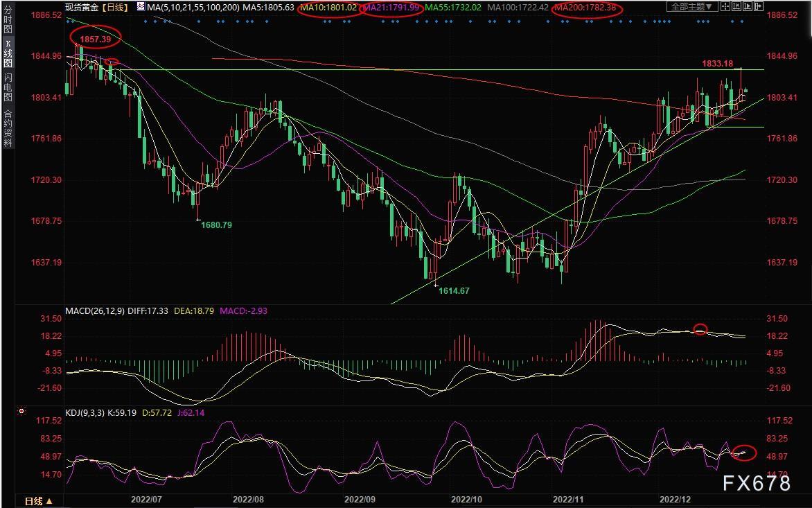The image size is (812, 508).
Task: Click the KDJ(9,3,3) indicator label
Action: coord(86,413)
